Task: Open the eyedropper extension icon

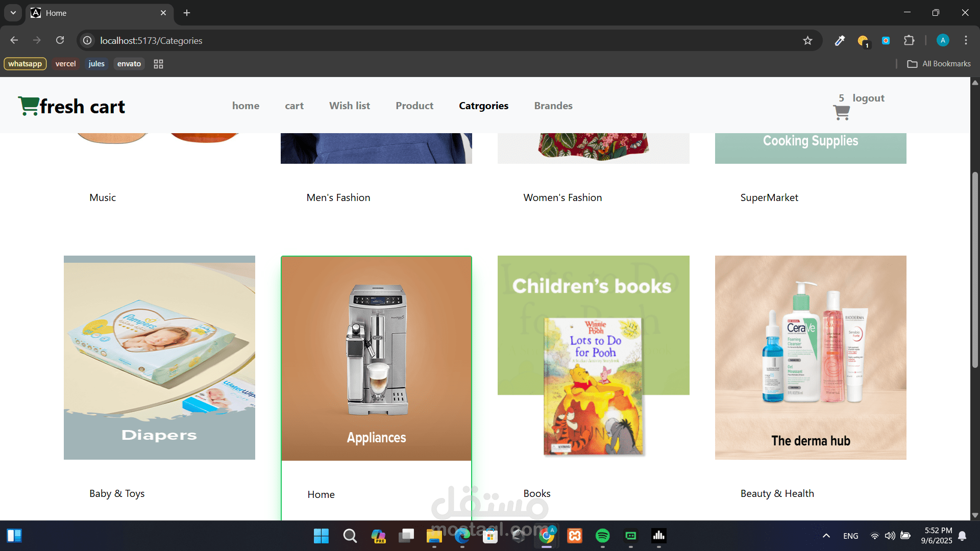Action: point(840,40)
